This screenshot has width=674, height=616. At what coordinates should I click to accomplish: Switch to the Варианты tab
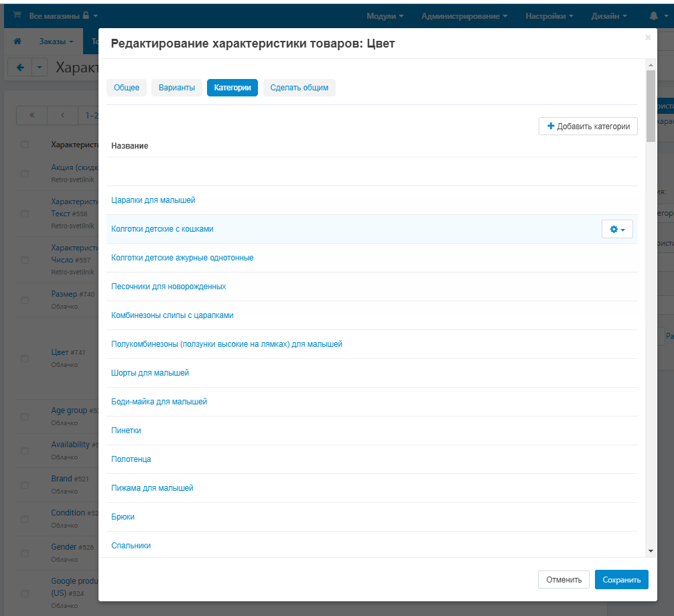(177, 88)
